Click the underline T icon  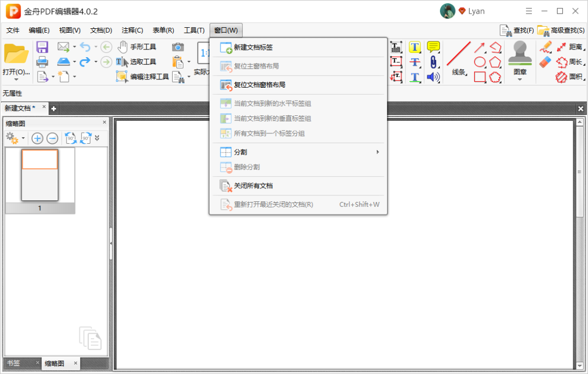pos(415,77)
